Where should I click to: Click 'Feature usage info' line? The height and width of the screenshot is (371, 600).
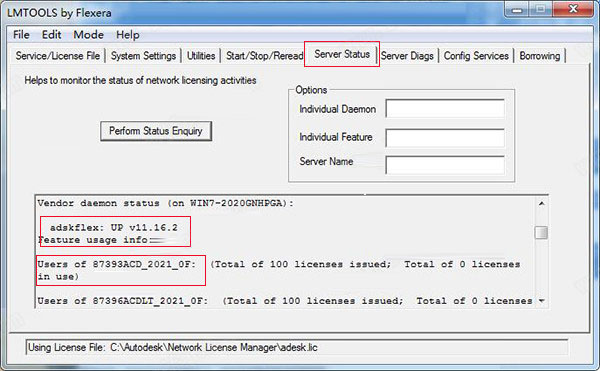(x=93, y=240)
